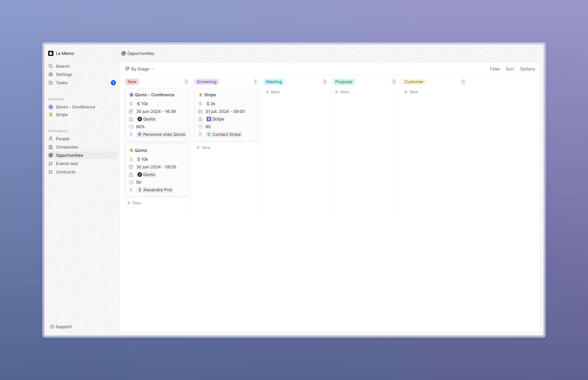Click the Settings gear icon
This screenshot has width=588, height=380.
(51, 74)
